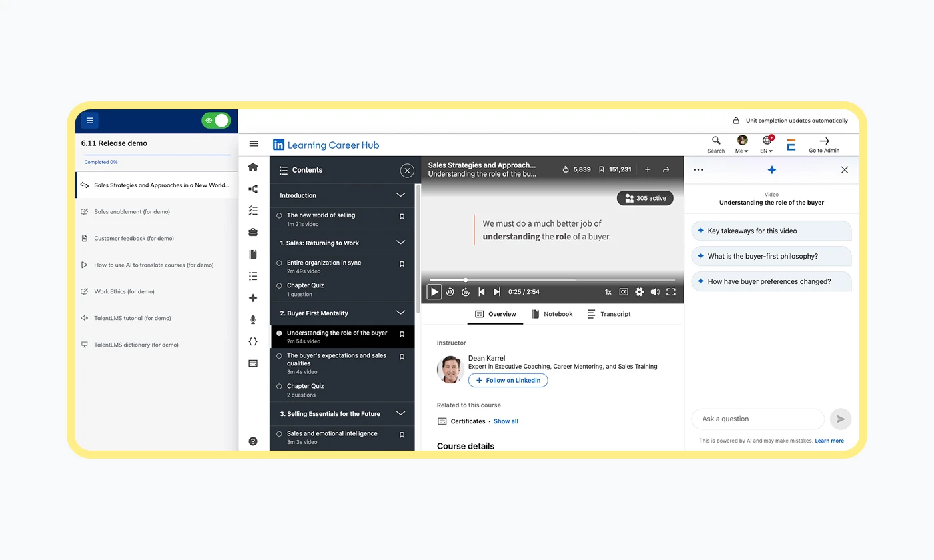Open the Home icon in sidebar
The image size is (934, 560).
point(253,167)
